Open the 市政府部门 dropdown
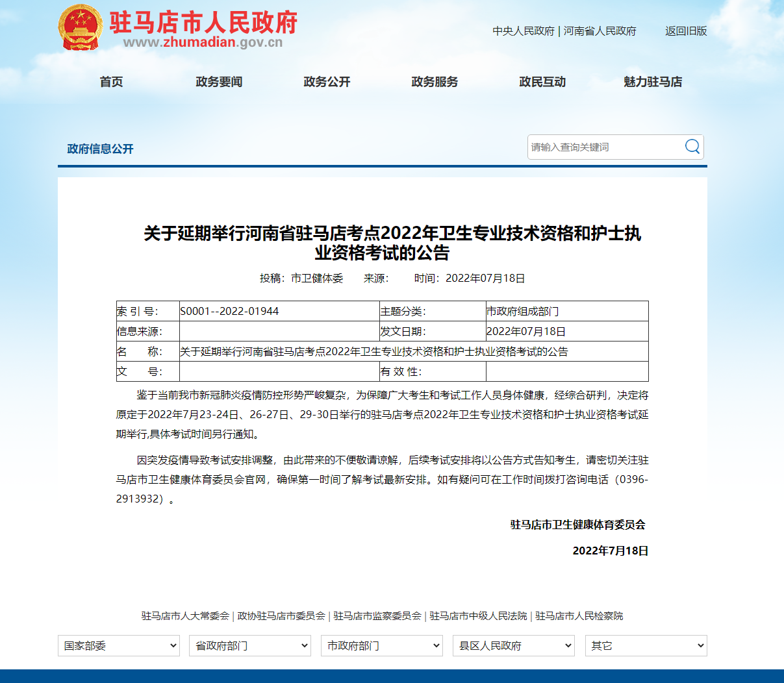The height and width of the screenshot is (683, 784). pos(382,646)
